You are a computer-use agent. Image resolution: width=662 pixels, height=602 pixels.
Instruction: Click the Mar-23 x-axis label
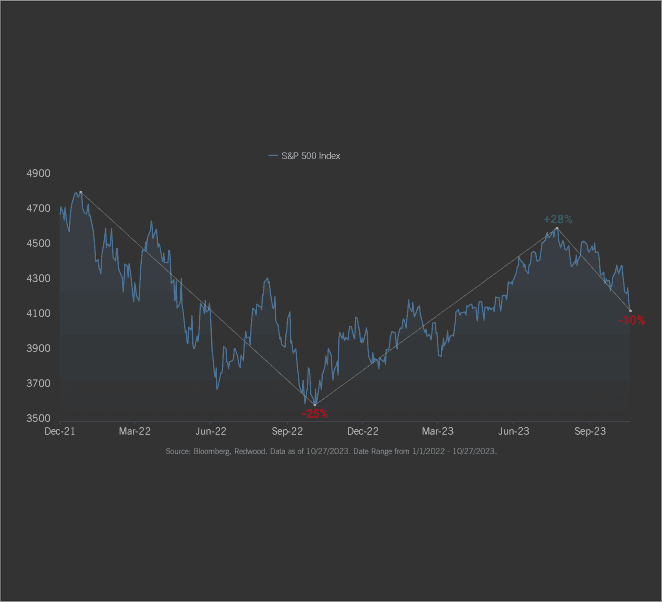tap(438, 431)
